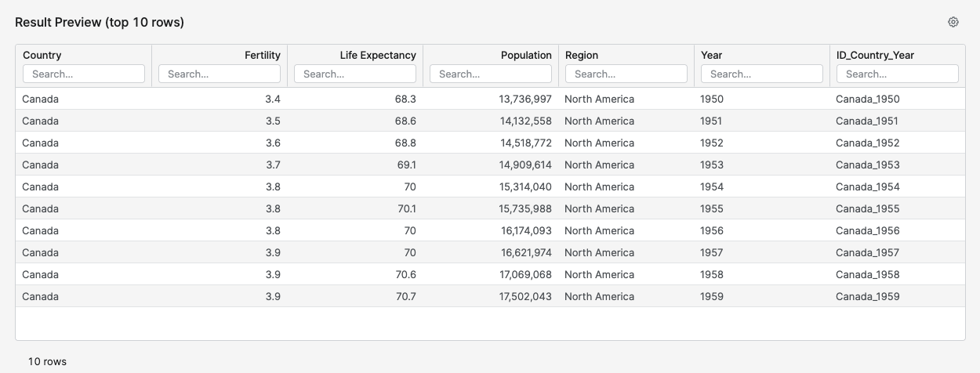Click population value 15,314,040
The width and height of the screenshot is (980, 373).
pos(525,186)
